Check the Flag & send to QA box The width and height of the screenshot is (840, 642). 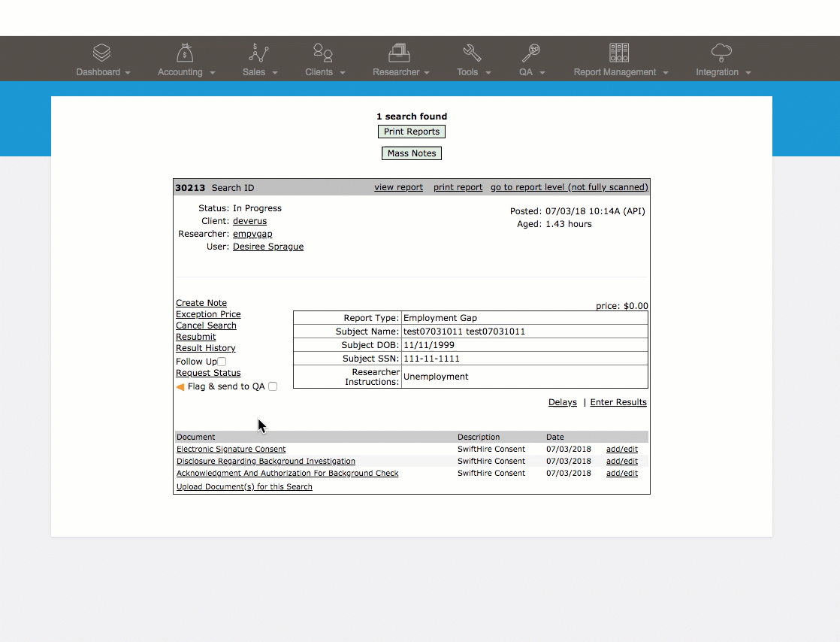tap(273, 386)
